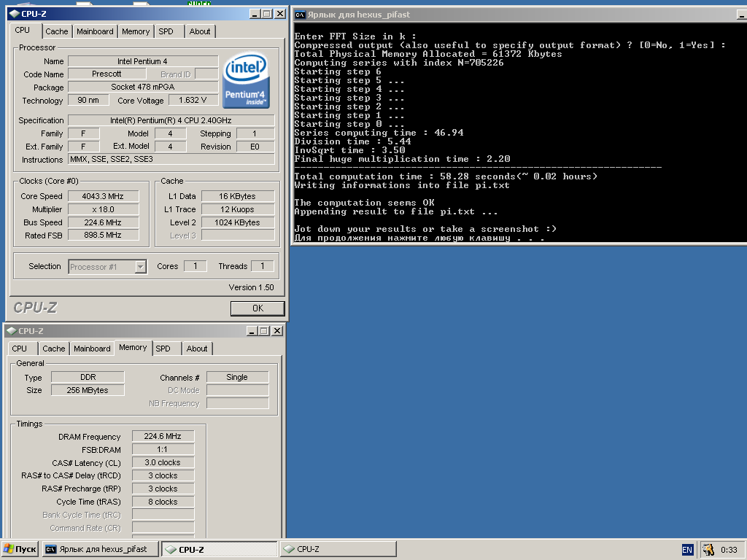Click the Channels # value Single

[x=237, y=377]
